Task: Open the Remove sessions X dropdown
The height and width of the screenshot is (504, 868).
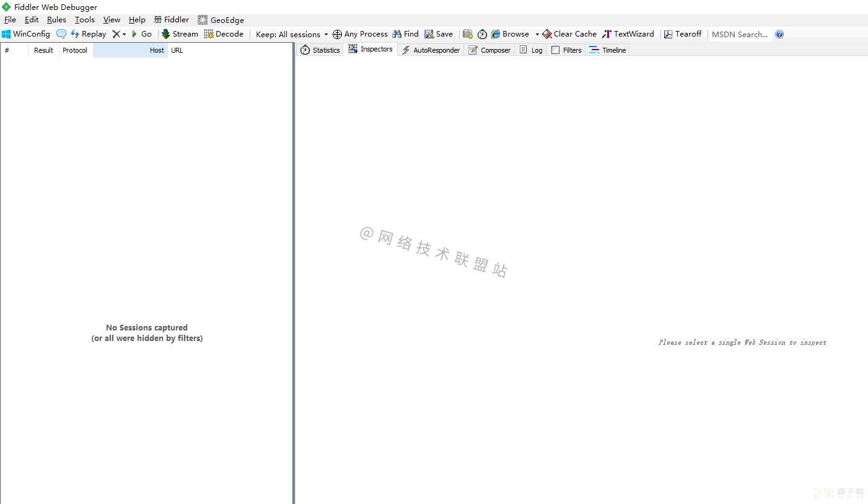Action: [119, 34]
